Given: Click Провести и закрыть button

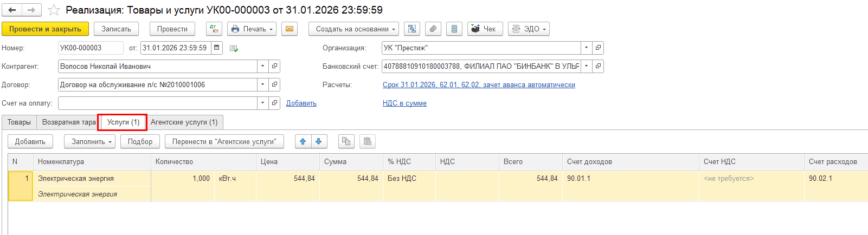Looking at the screenshot, I should pos(45,29).
